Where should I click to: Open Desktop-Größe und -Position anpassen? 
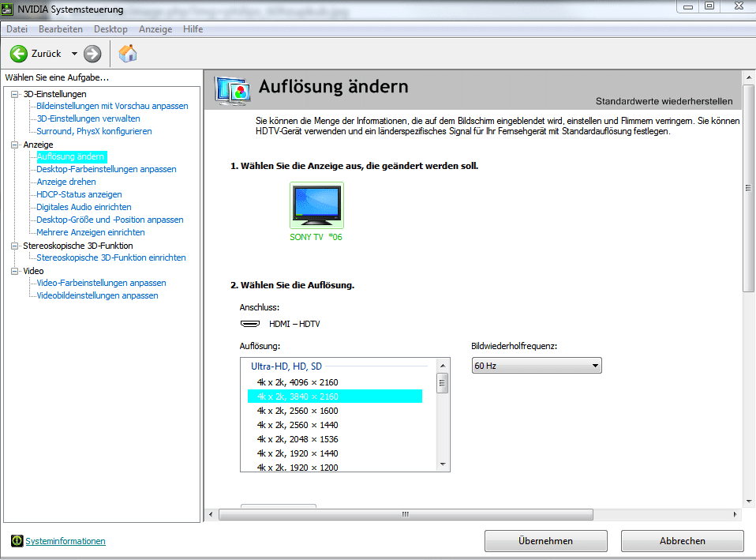(x=110, y=219)
